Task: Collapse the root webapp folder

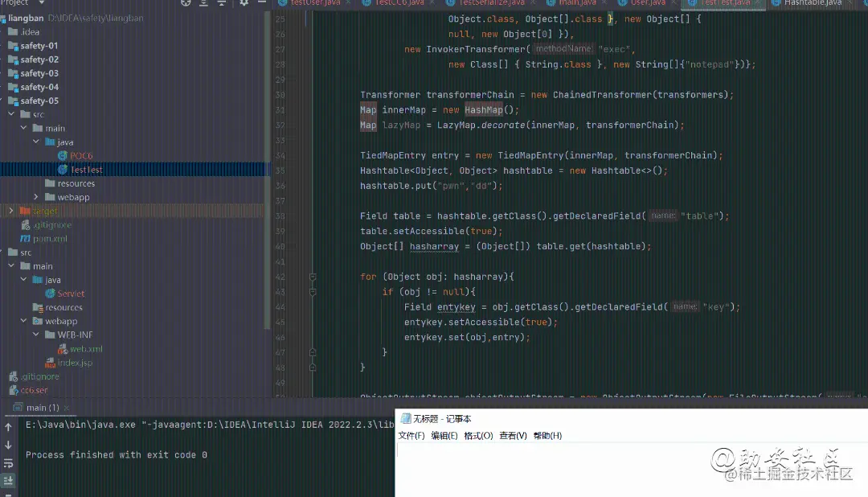Action: click(x=24, y=321)
